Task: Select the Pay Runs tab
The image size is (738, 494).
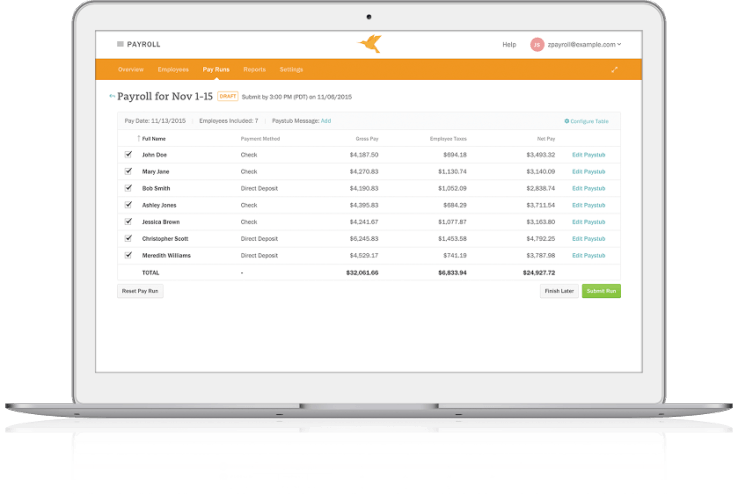Action: (216, 69)
